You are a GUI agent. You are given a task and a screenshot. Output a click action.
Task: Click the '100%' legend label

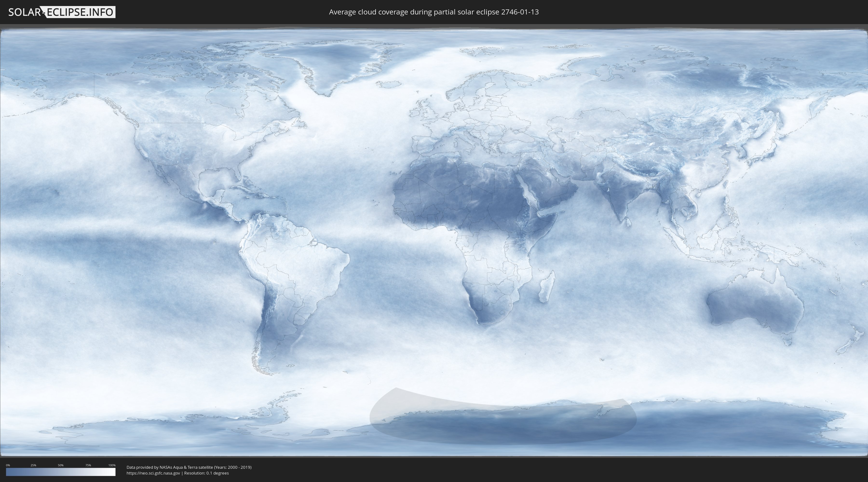coord(112,465)
